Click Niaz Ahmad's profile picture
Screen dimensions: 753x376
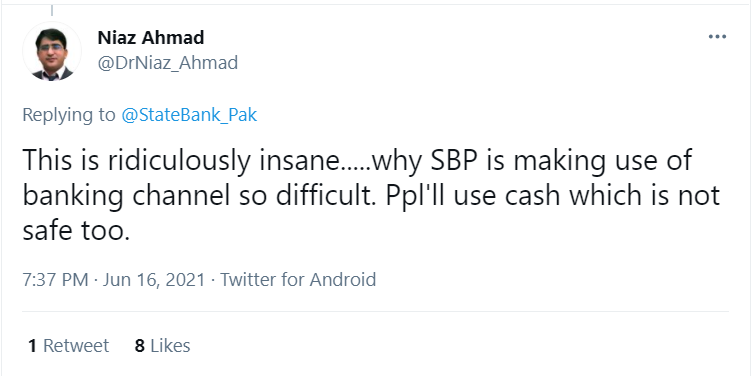click(52, 52)
